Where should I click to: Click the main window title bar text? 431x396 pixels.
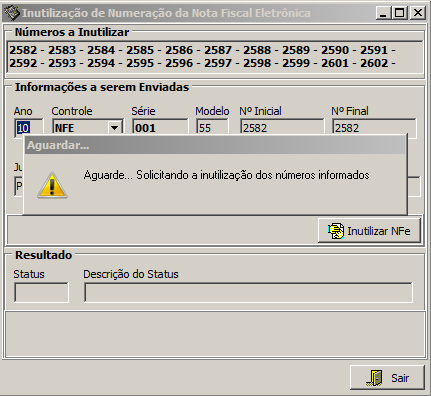pos(166,13)
